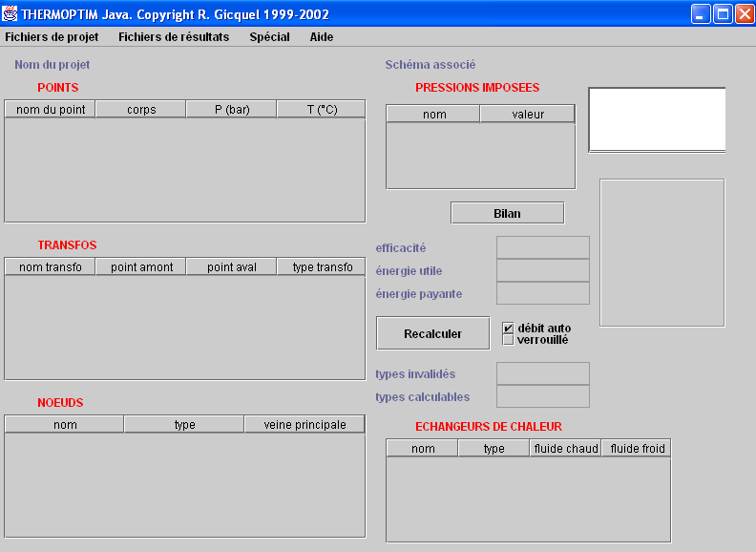This screenshot has width=756, height=552.
Task: Select the 'point aval' column header
Action: tap(231, 266)
